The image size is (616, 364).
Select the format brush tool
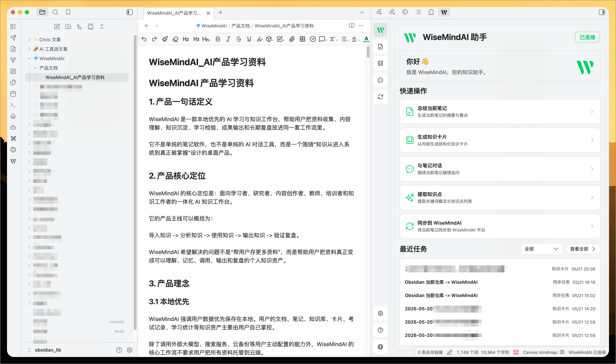point(165,39)
